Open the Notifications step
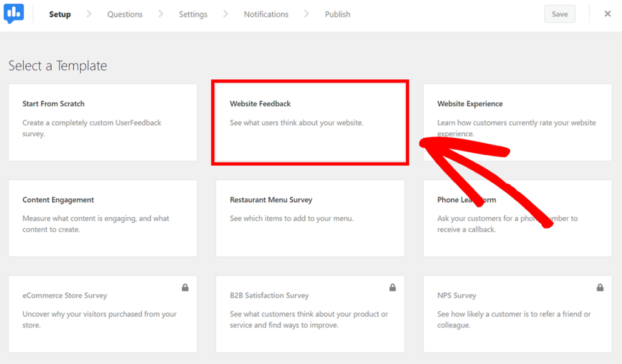622x364 pixels. 266,14
